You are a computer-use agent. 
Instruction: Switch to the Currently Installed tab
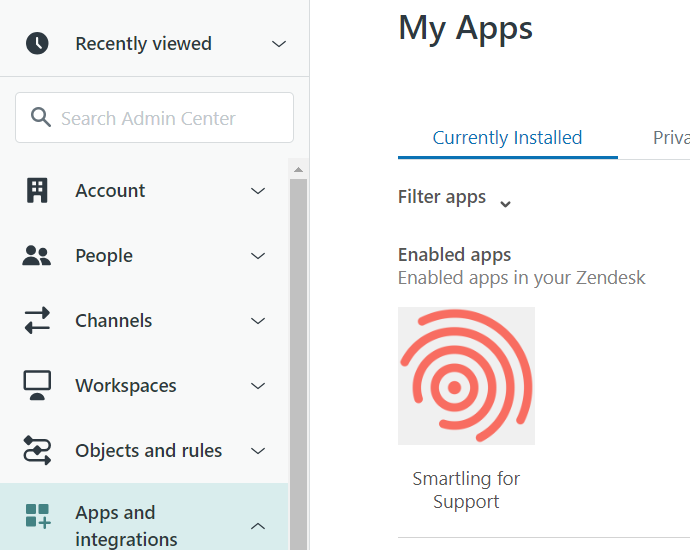(507, 138)
